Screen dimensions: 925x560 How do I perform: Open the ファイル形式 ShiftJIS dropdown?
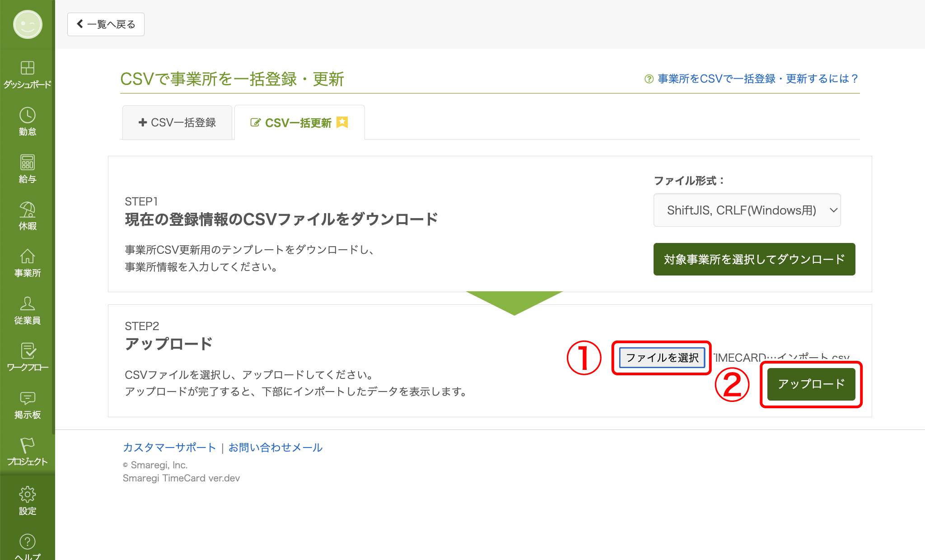747,210
